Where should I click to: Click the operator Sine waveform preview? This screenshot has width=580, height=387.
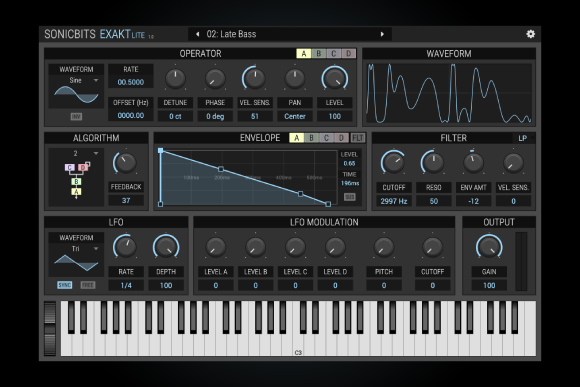(76, 95)
